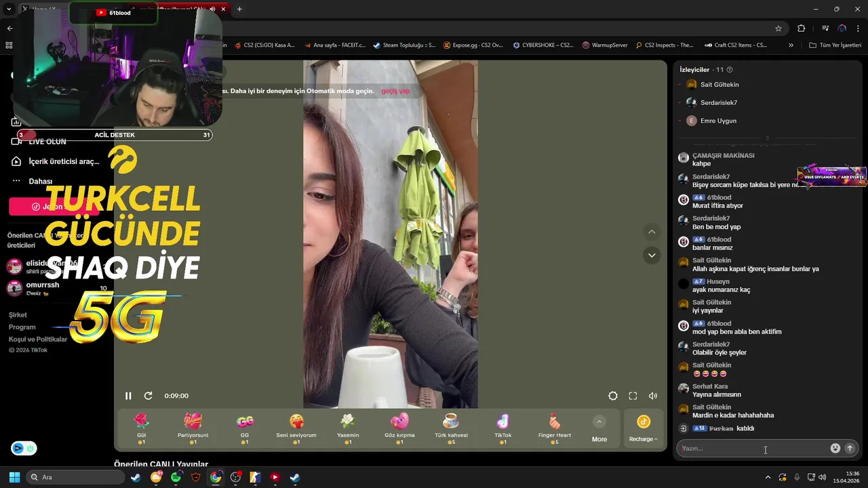Image resolution: width=868 pixels, height=488 pixels.
Task: Send the Göz kırpma gift
Action: point(399,428)
